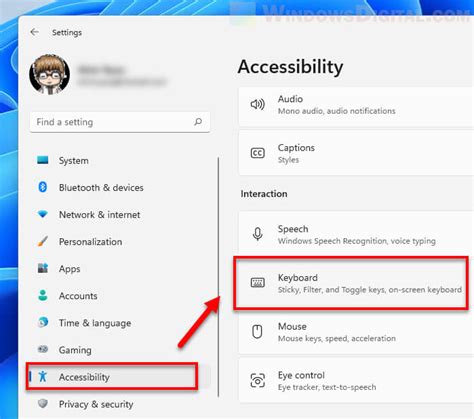The width and height of the screenshot is (474, 419).
Task: Open System settings category
Action: tap(120, 160)
